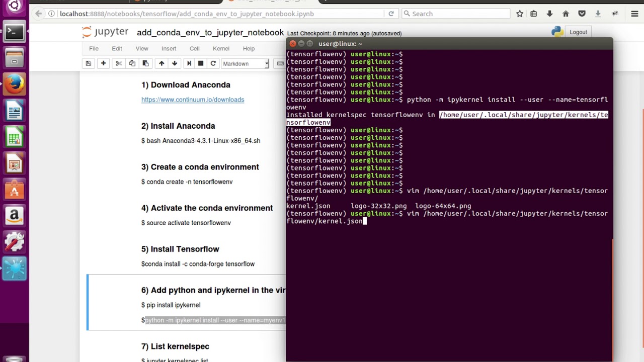This screenshot has height=362, width=644.
Task: Click the highlighted ipykernel install command
Action: [x=215, y=320]
